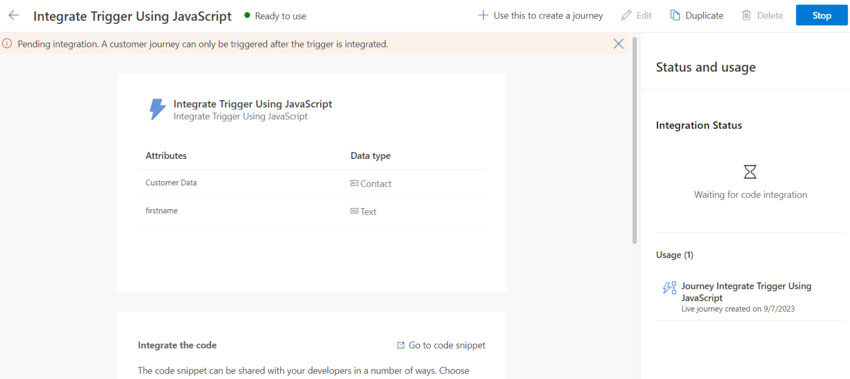The height and width of the screenshot is (379, 850).
Task: Dismiss the pending integration notification
Action: click(x=619, y=44)
